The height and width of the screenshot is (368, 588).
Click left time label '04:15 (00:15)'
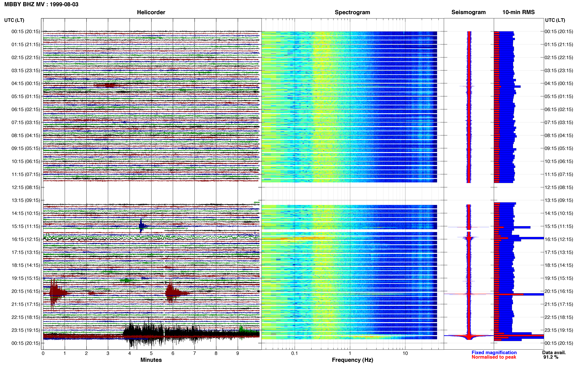pyautogui.click(x=26, y=83)
